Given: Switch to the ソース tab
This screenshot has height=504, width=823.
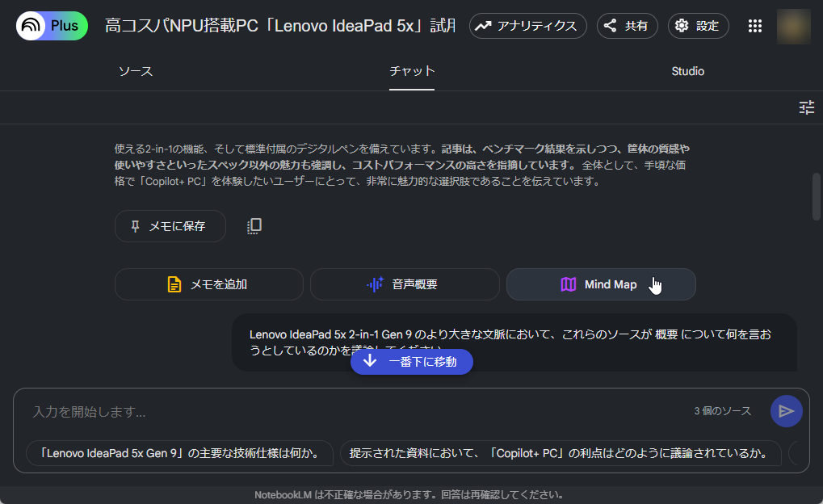Looking at the screenshot, I should click(x=136, y=71).
